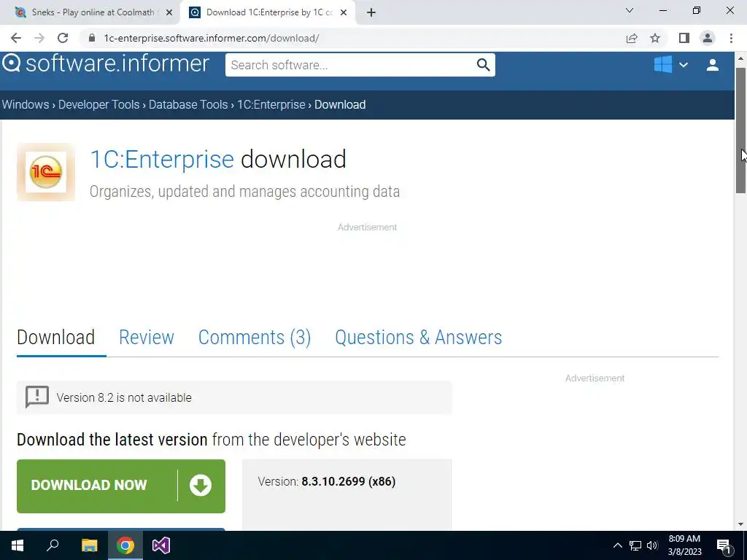Click the page scrollbar thumb

[740, 131]
